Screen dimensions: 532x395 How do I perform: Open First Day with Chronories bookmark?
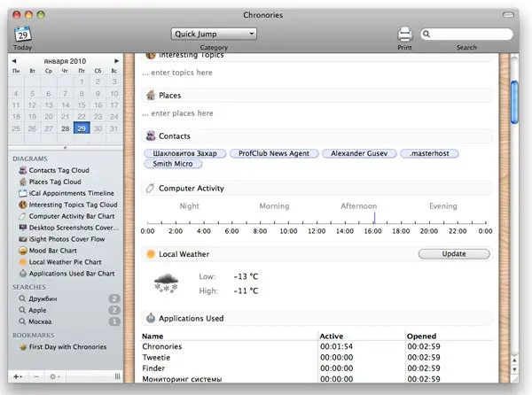(x=67, y=347)
